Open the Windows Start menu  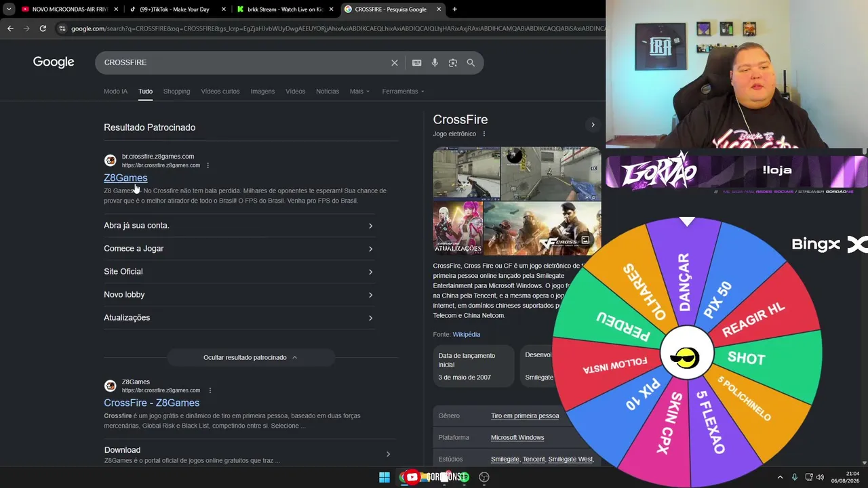pos(384,477)
